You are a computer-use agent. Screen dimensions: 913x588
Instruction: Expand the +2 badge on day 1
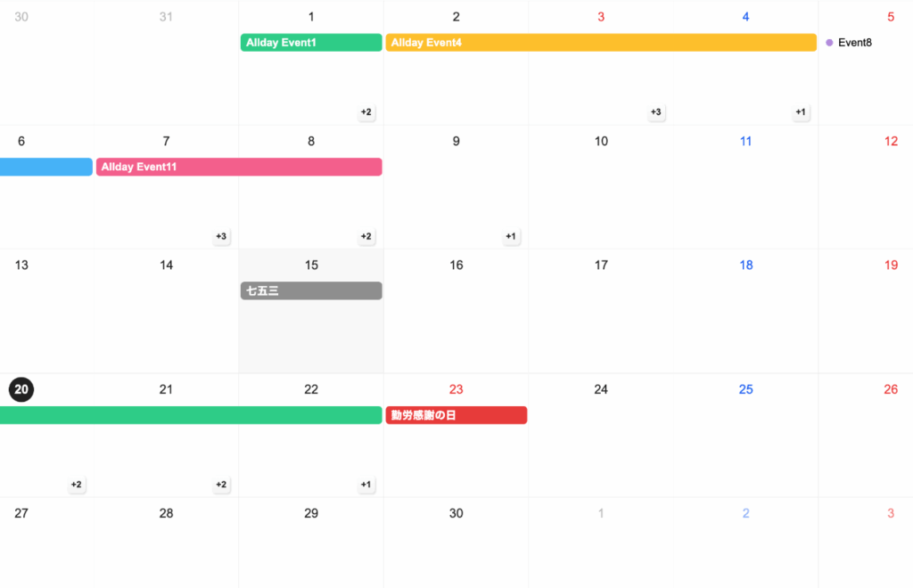366,112
